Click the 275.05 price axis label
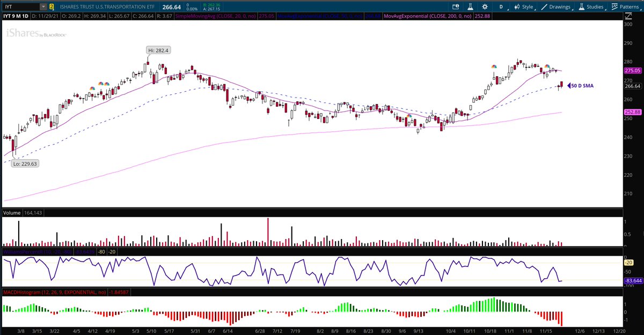 pyautogui.click(x=633, y=70)
